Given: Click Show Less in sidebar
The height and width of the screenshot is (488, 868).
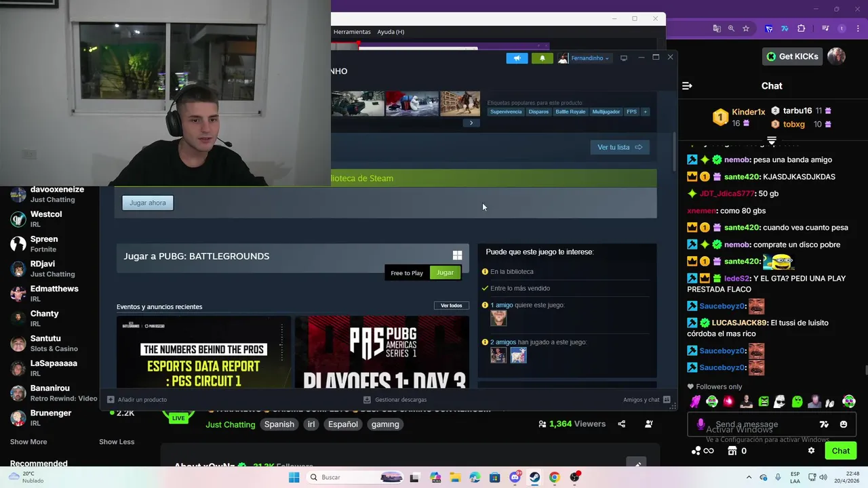Looking at the screenshot, I should 117,442.
